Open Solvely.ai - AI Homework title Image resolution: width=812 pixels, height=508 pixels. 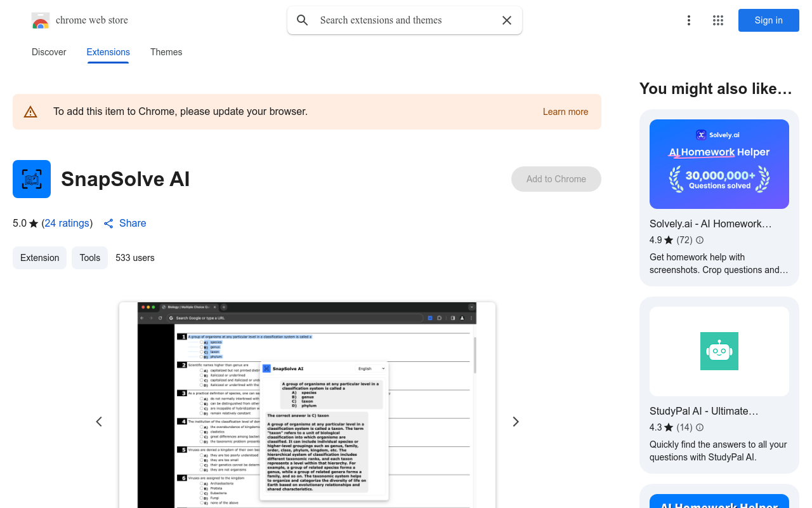(x=710, y=224)
